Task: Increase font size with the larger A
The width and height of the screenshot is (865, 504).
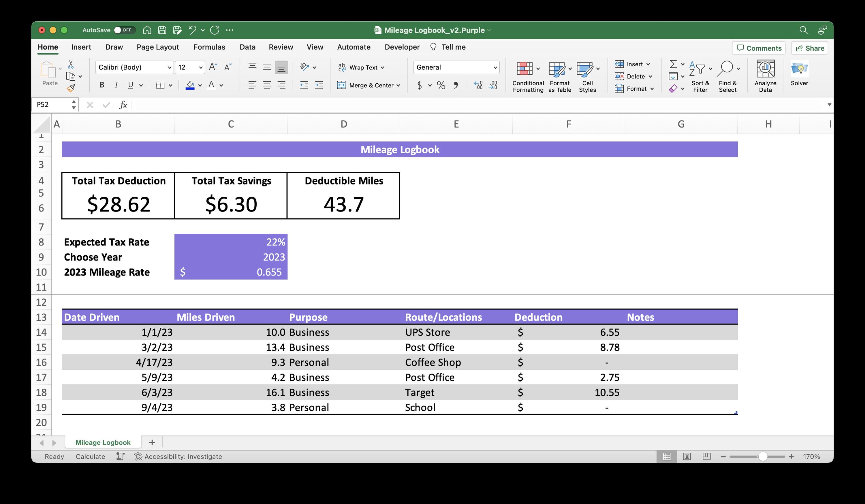Action: [x=213, y=67]
